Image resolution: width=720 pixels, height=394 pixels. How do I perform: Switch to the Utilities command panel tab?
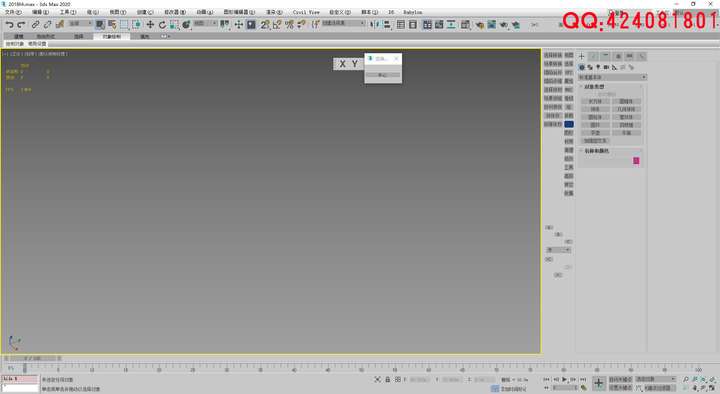click(x=641, y=56)
